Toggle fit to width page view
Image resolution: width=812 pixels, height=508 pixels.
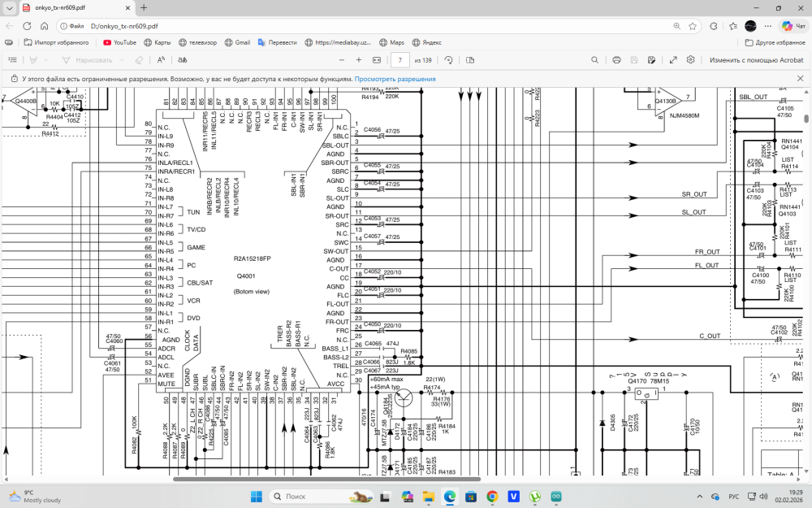377,60
